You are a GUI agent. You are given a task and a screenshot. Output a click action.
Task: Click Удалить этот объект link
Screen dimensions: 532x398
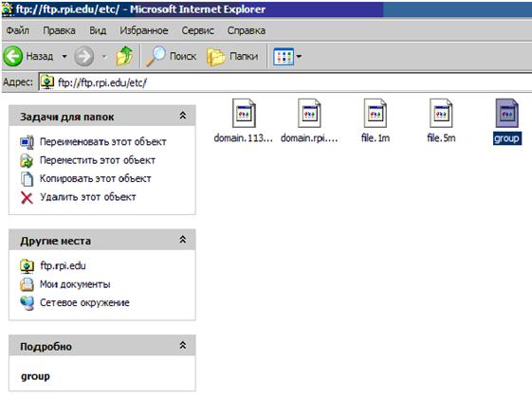pos(88,196)
